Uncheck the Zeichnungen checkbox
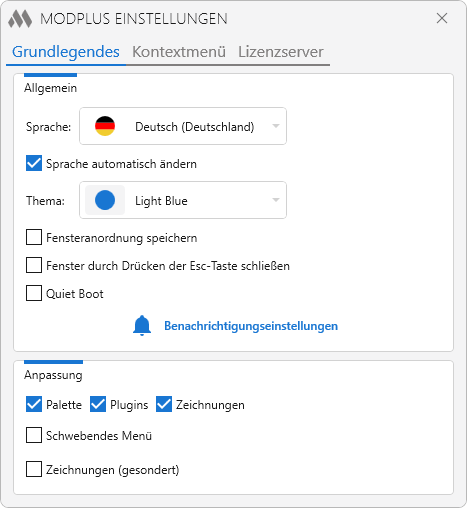467x508 pixels. [164, 404]
